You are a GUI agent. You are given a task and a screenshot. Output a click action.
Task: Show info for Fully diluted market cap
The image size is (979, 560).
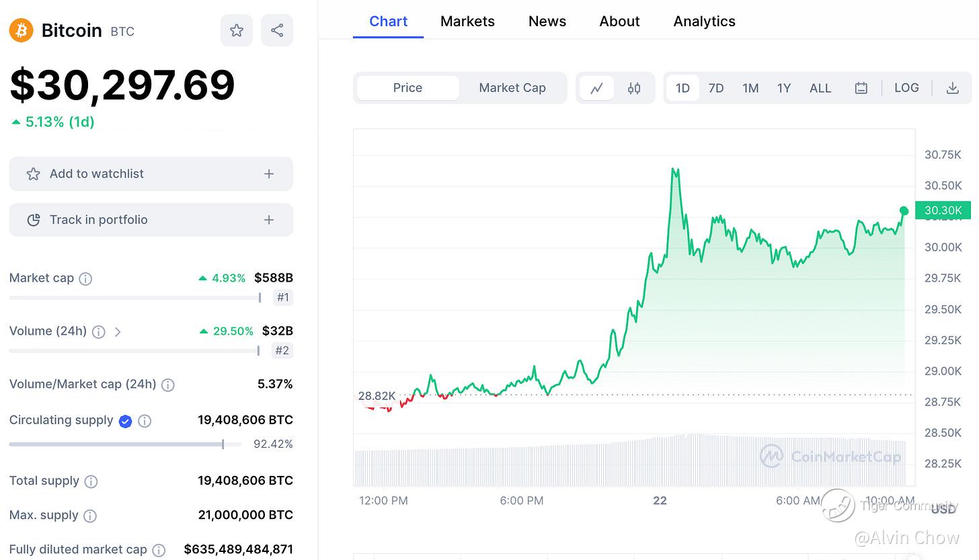click(x=159, y=550)
